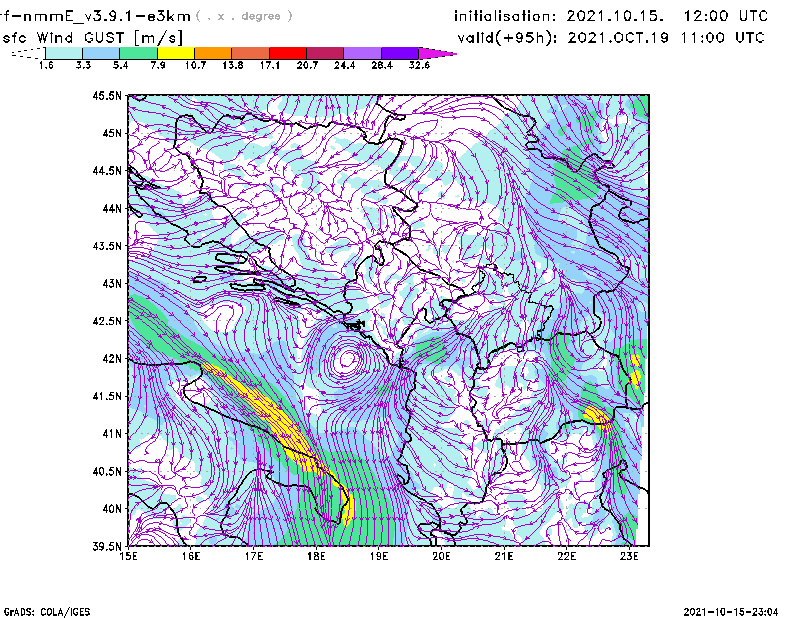Click the '11:00 UTC' valid time

723,38
